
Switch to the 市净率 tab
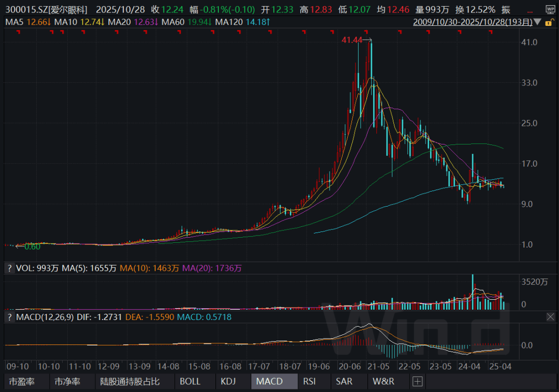click(67, 382)
